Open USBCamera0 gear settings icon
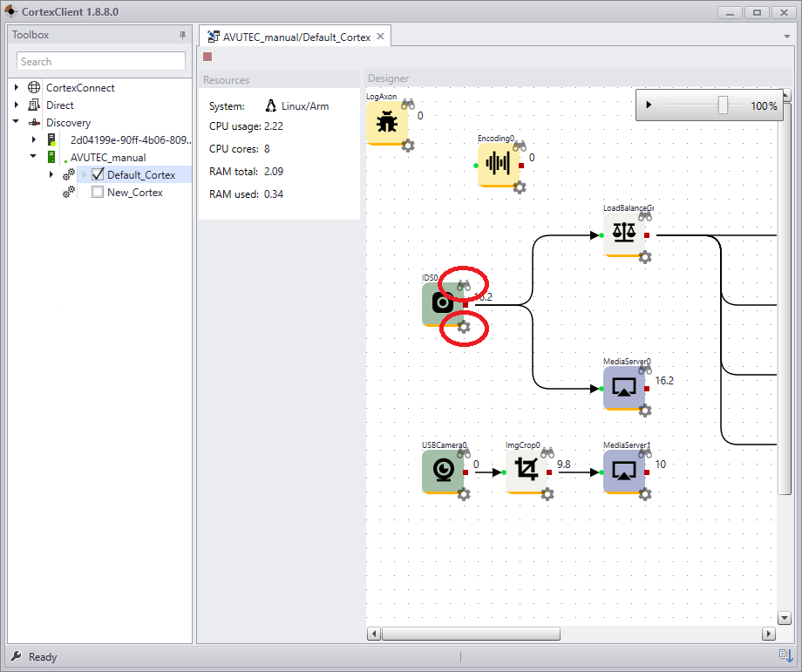The width and height of the screenshot is (802, 672). (464, 494)
